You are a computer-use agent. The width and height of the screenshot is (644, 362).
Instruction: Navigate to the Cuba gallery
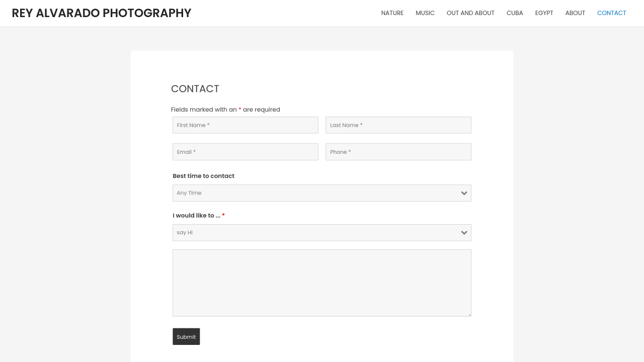(515, 13)
